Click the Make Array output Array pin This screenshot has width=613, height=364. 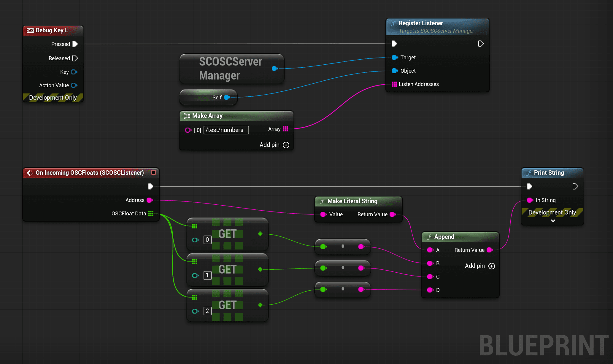click(x=285, y=129)
